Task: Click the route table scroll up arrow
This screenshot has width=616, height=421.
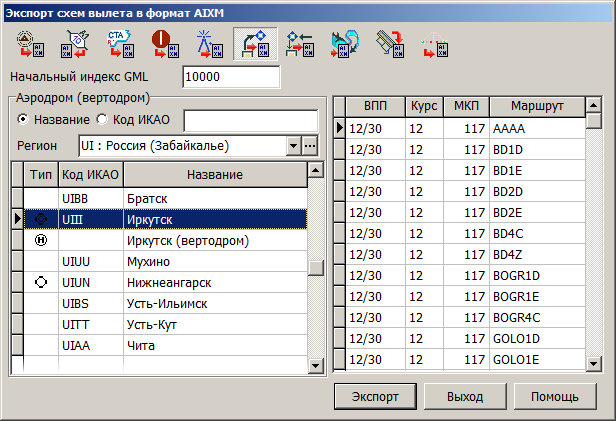Action: pos(594,105)
